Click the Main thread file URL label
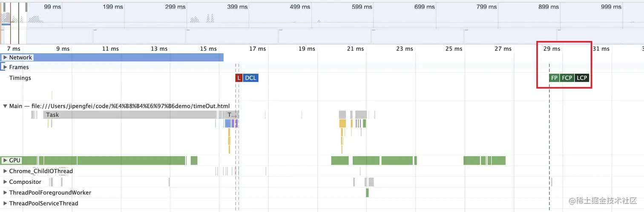Viewport: 644px width, 212px height. point(119,106)
